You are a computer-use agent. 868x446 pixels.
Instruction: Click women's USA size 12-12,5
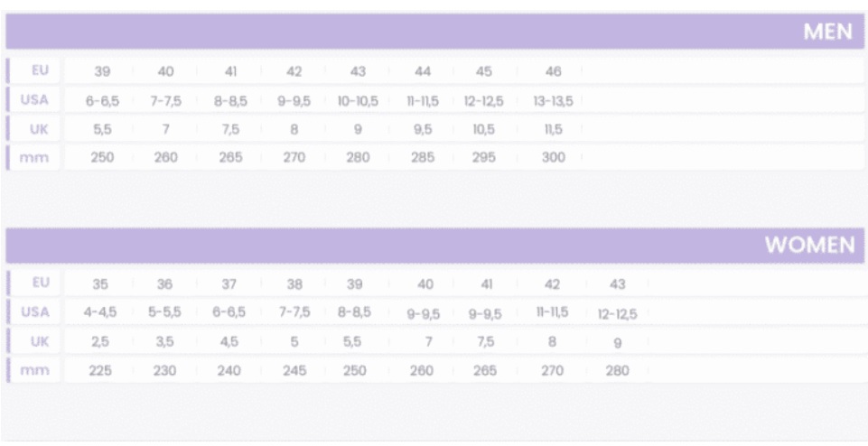617,314
